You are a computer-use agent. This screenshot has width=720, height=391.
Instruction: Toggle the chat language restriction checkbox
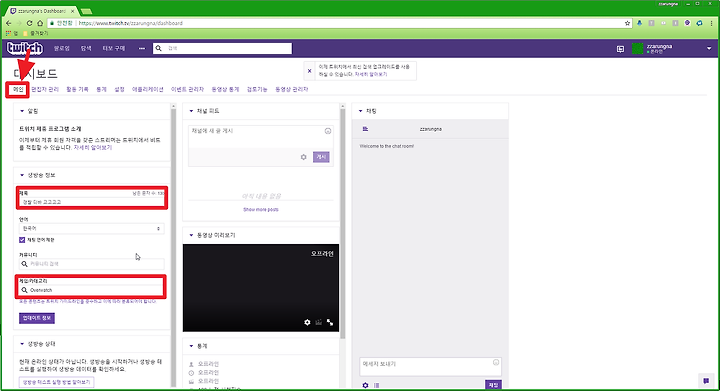pos(22,240)
